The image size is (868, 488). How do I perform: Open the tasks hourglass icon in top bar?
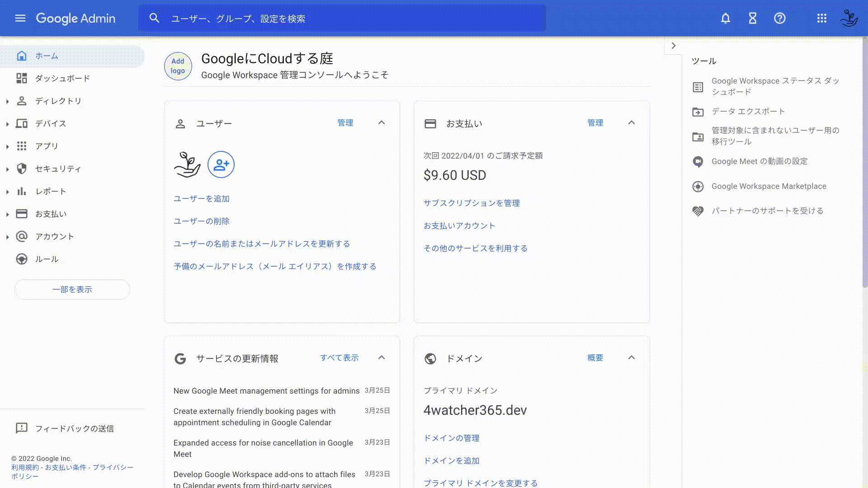[752, 19]
